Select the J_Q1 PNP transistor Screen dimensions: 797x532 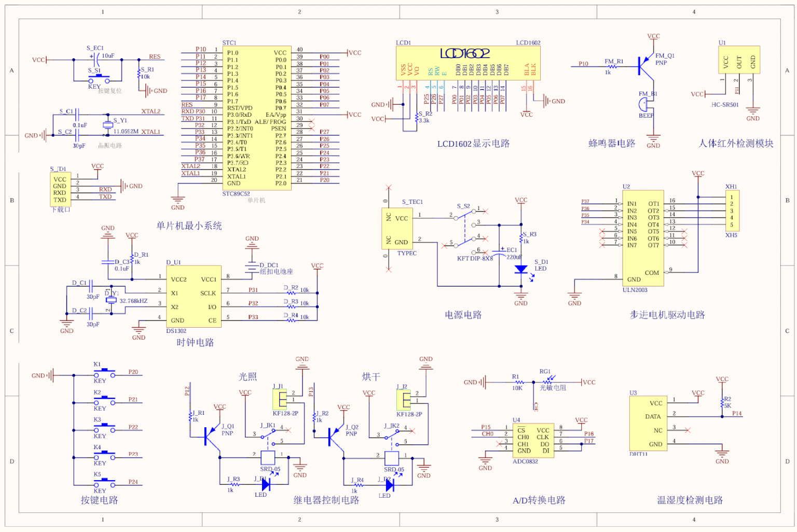212,437
